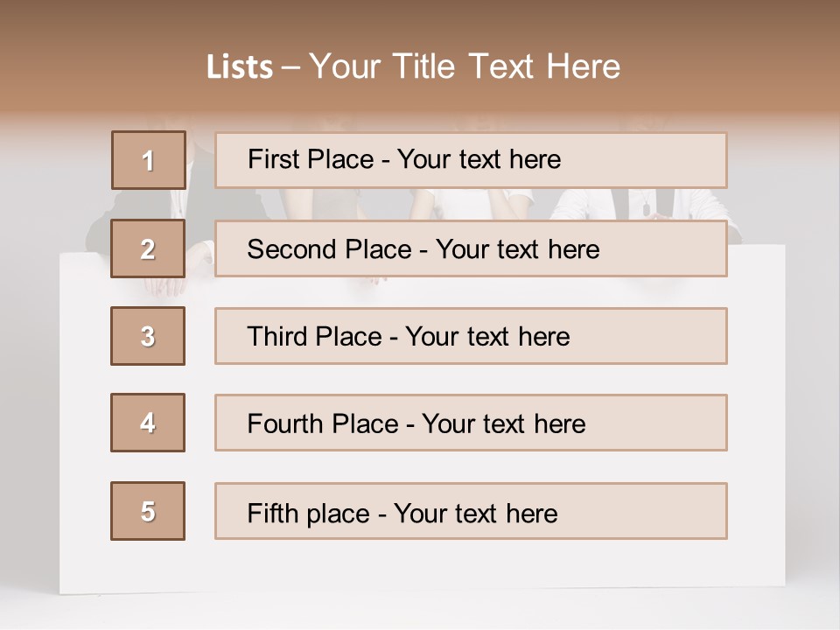The image size is (840, 630).
Task: Pick the number 3 box
Action: pos(148,336)
